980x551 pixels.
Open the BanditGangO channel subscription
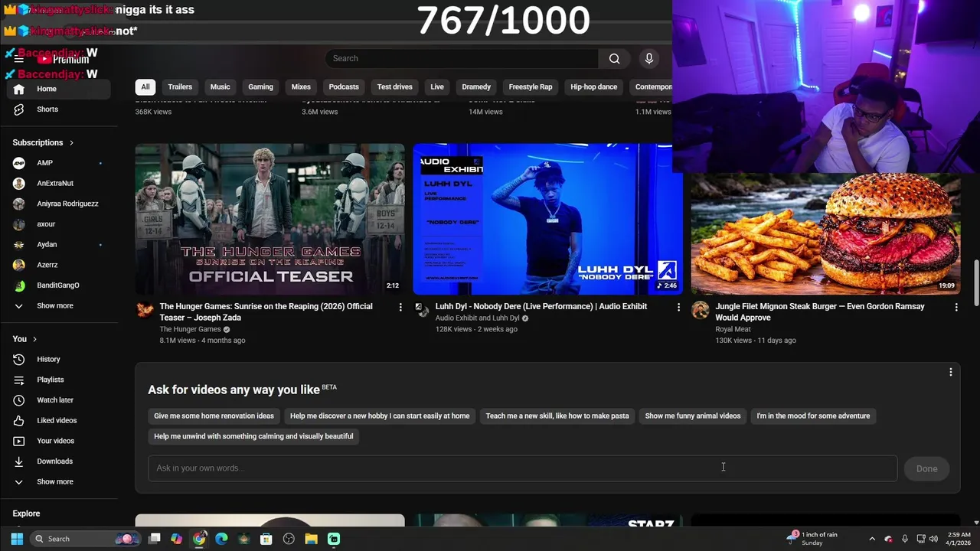pos(58,285)
